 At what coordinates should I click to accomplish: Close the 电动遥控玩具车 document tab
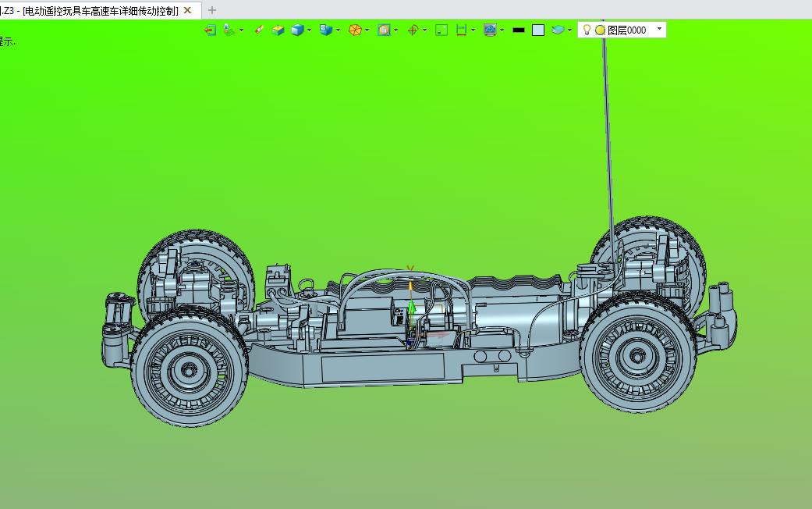pyautogui.click(x=187, y=10)
